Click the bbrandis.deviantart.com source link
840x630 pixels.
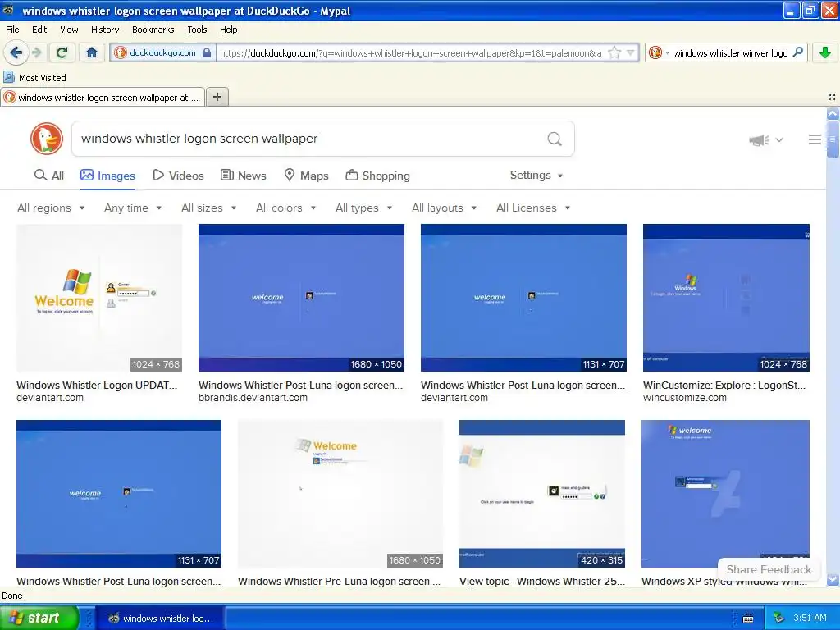pyautogui.click(x=253, y=398)
